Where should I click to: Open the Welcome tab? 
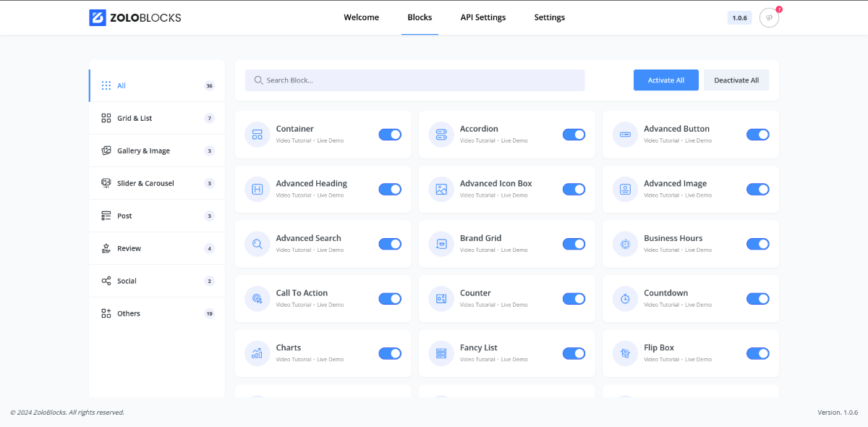pos(361,17)
